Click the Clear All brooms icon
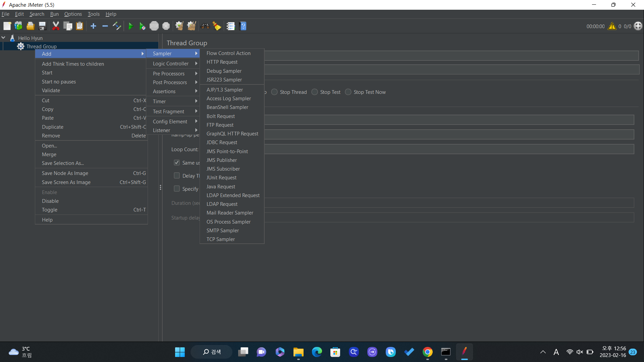The width and height of the screenshot is (644, 362). [192, 26]
